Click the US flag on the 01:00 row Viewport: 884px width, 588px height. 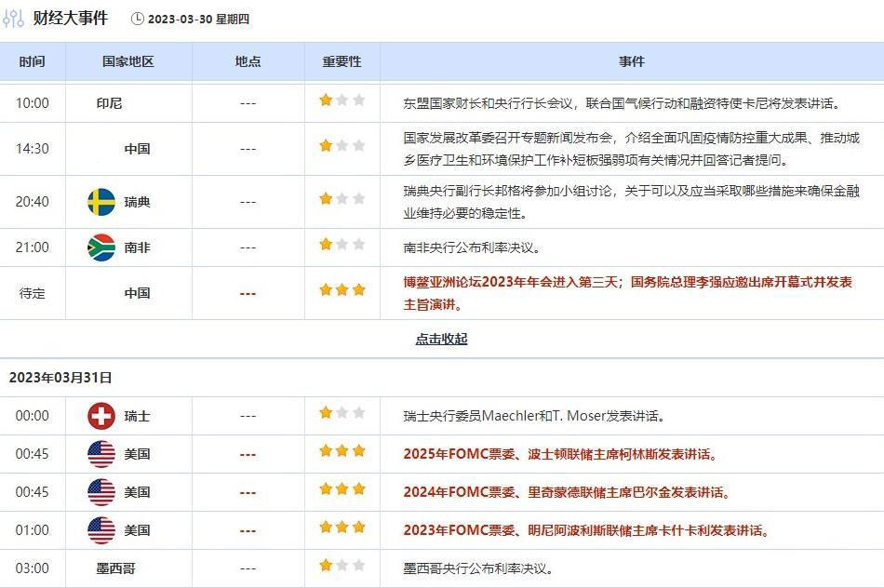tap(104, 530)
